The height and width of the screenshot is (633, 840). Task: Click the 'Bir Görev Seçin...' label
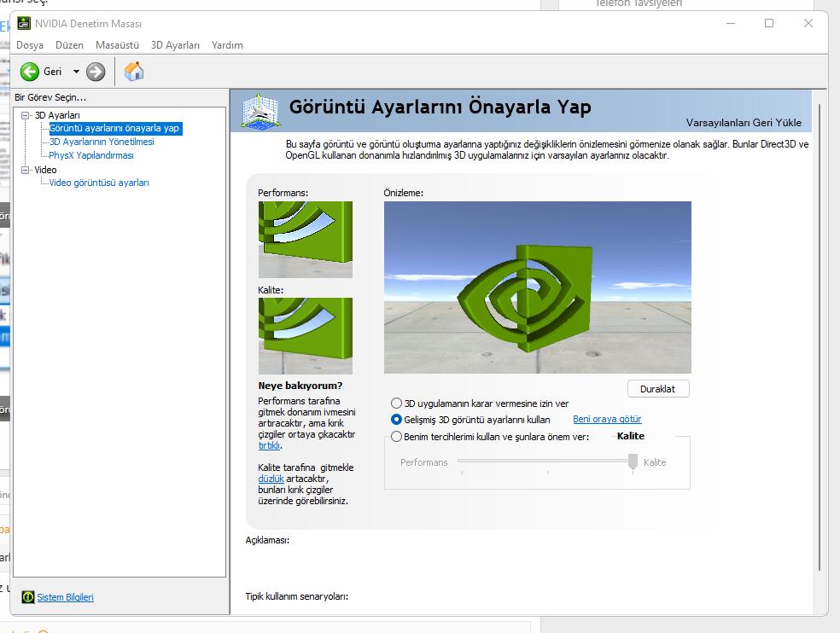(50, 97)
